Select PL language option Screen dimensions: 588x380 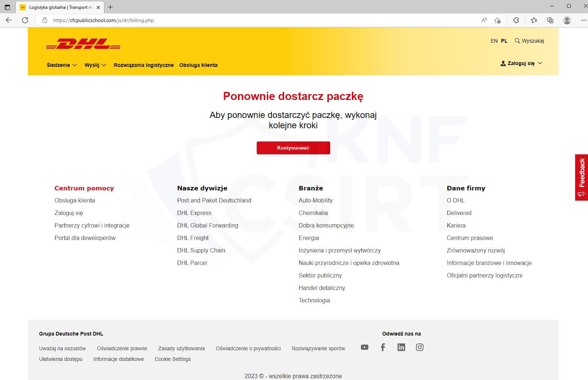(504, 41)
